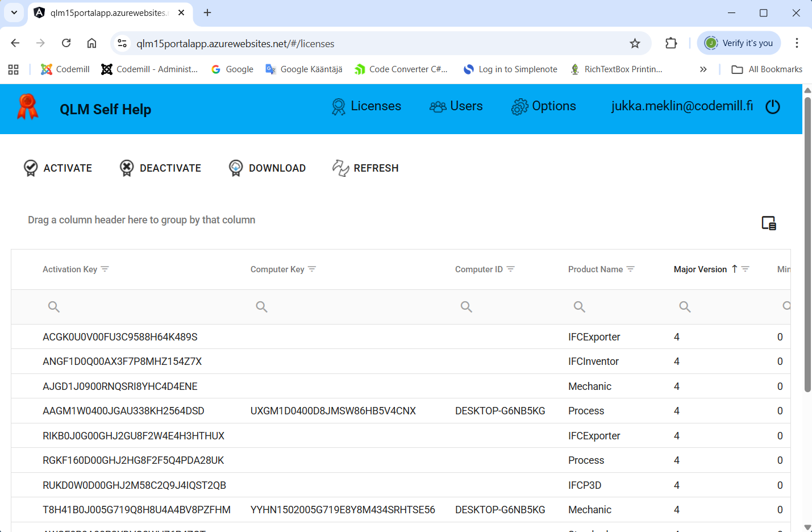Open Product Name column filter
The width and height of the screenshot is (812, 532).
(631, 269)
